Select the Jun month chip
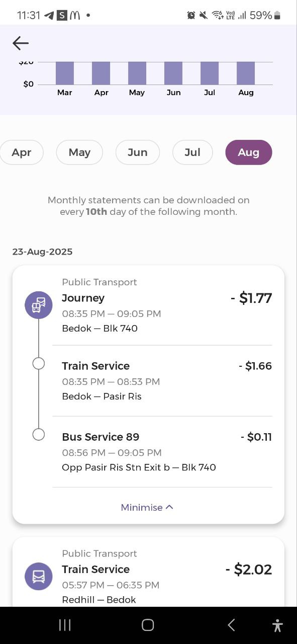Image resolution: width=297 pixels, height=644 pixels. (138, 152)
